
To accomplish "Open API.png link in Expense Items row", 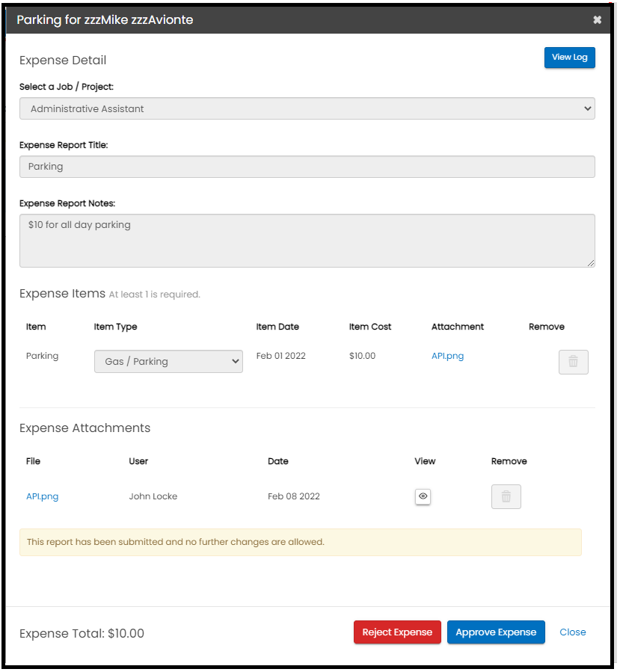I will [447, 356].
